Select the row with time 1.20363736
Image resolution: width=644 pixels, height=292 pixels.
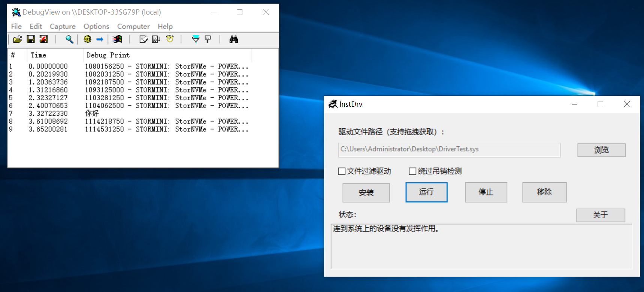(x=129, y=82)
